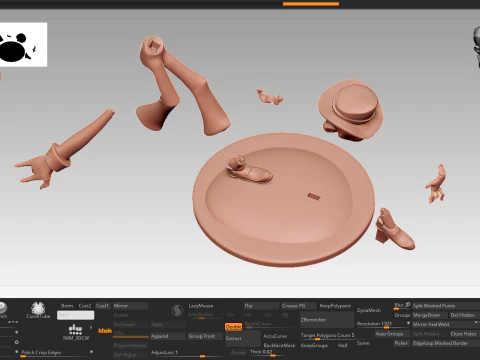Toggle the KeepGroups option
The width and height of the screenshot is (480, 360).
coord(314,346)
